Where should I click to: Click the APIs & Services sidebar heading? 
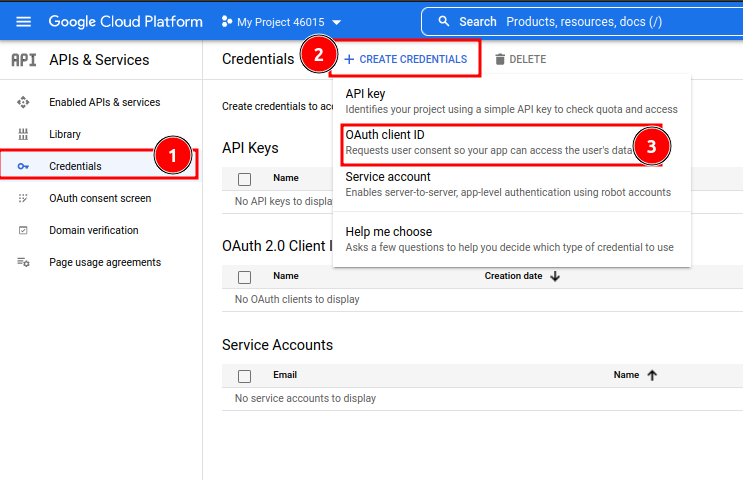coord(99,60)
